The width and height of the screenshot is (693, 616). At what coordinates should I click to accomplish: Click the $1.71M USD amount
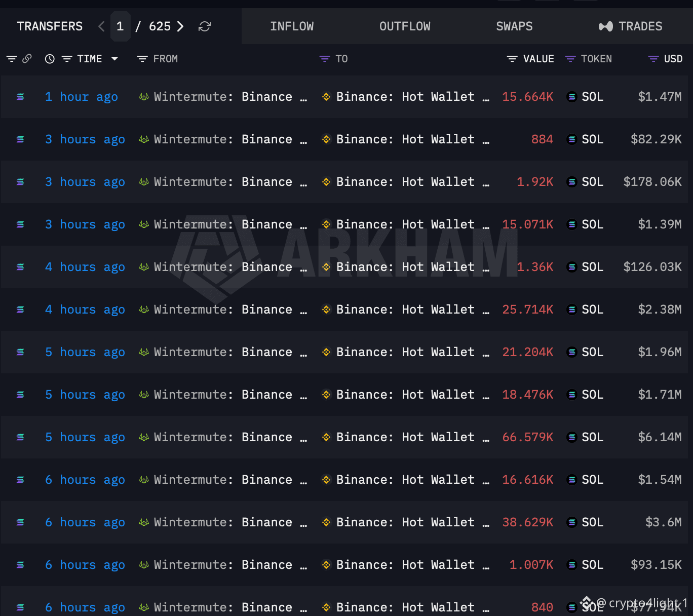660,395
